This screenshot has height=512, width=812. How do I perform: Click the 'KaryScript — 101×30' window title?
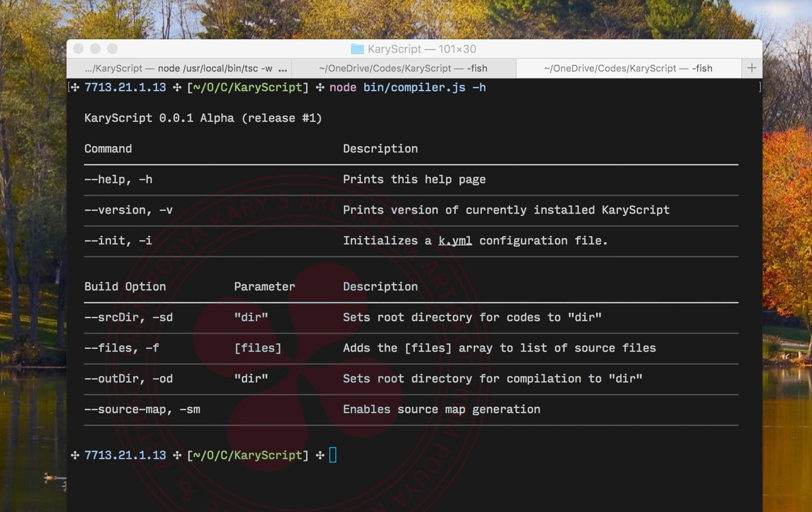pos(421,49)
